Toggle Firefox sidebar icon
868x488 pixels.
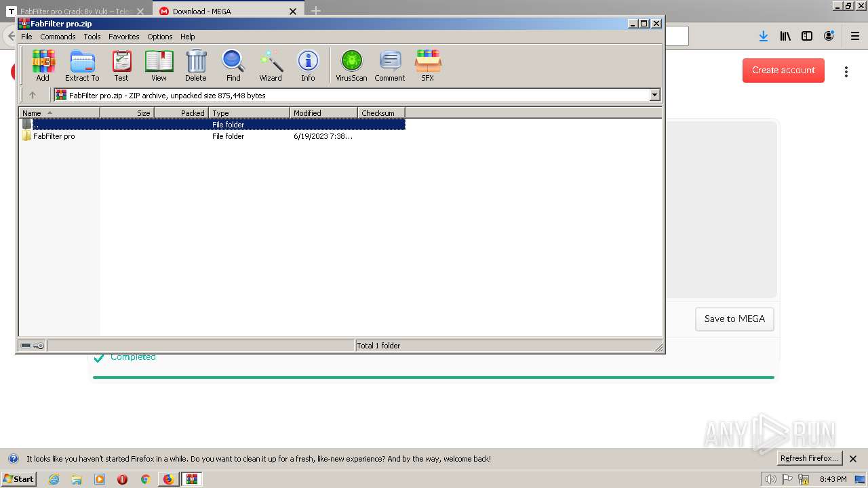[x=807, y=36]
